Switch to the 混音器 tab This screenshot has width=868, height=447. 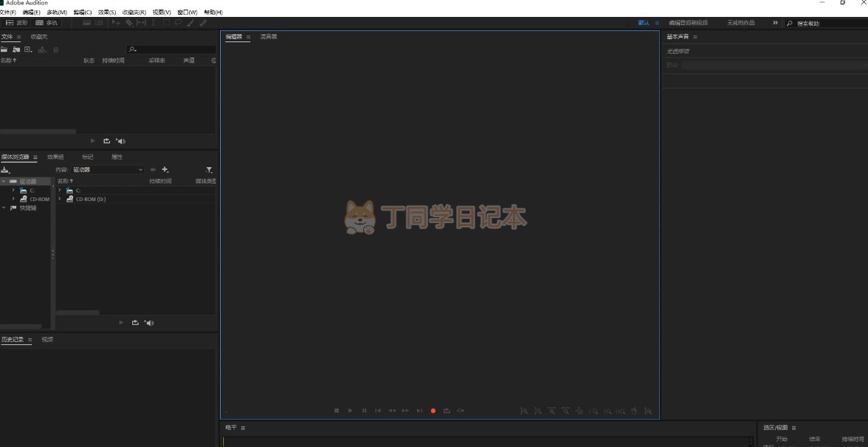coord(269,36)
